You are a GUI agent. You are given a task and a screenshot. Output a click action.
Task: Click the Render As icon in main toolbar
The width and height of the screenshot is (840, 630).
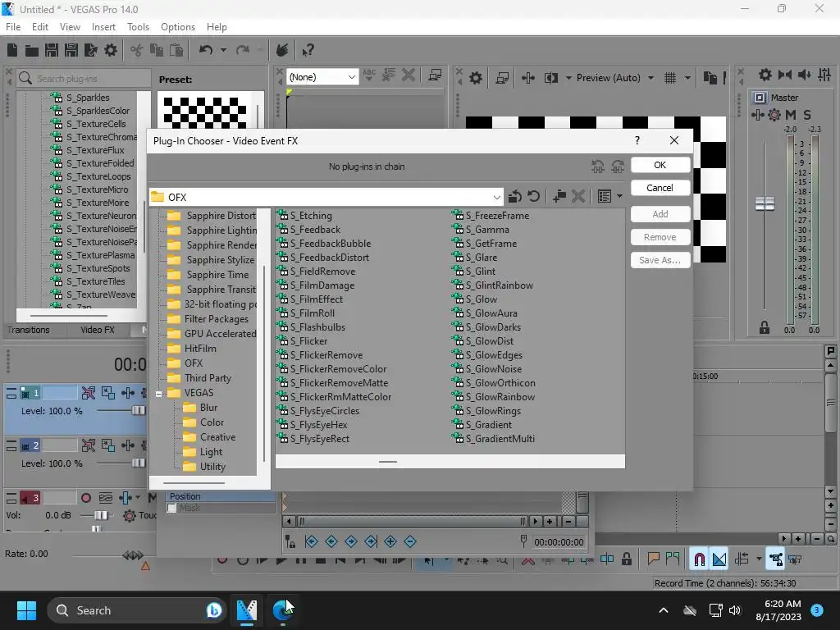pos(90,50)
